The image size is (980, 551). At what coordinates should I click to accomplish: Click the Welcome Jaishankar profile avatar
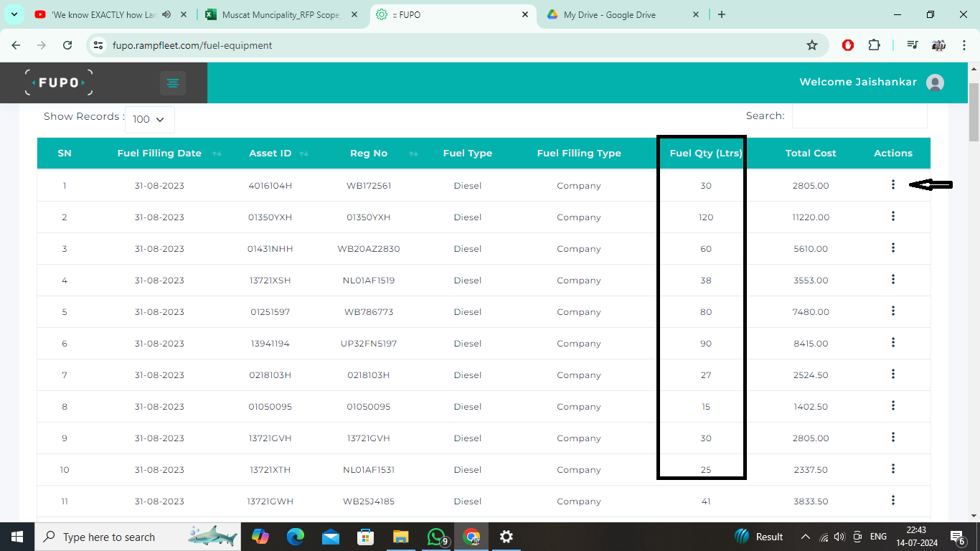pos(935,82)
